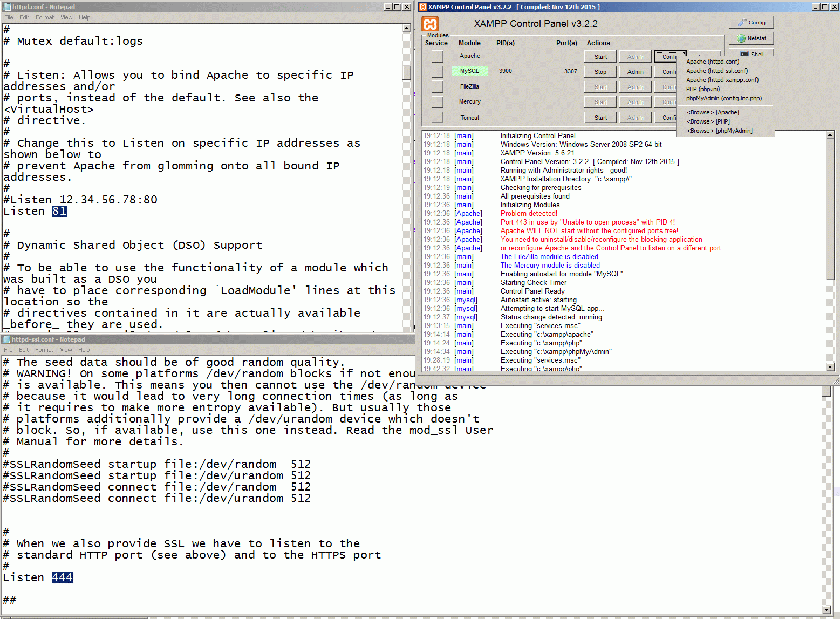This screenshot has height=619, width=840.
Task: Toggle the Tomcat service checkbox
Action: point(438,117)
